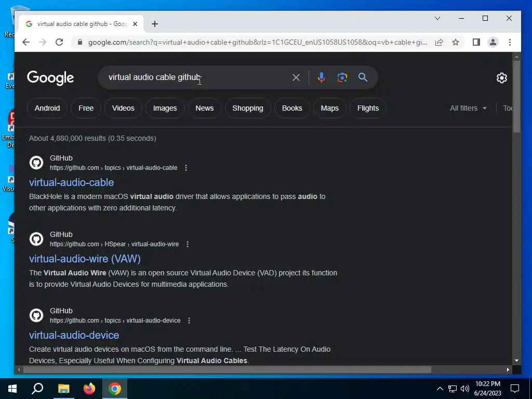Open File Explorer from the taskbar

pyautogui.click(x=63, y=389)
